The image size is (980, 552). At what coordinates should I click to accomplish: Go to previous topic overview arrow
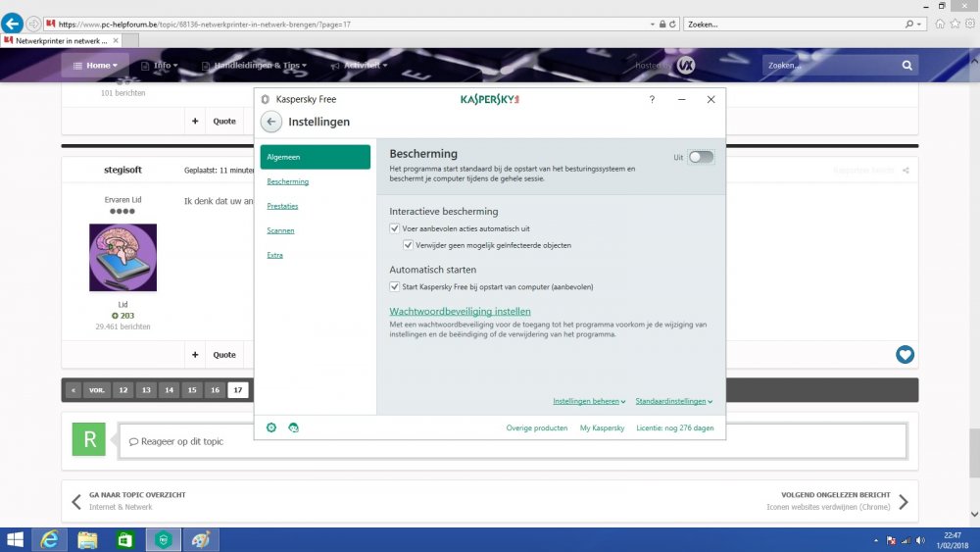tap(76, 501)
